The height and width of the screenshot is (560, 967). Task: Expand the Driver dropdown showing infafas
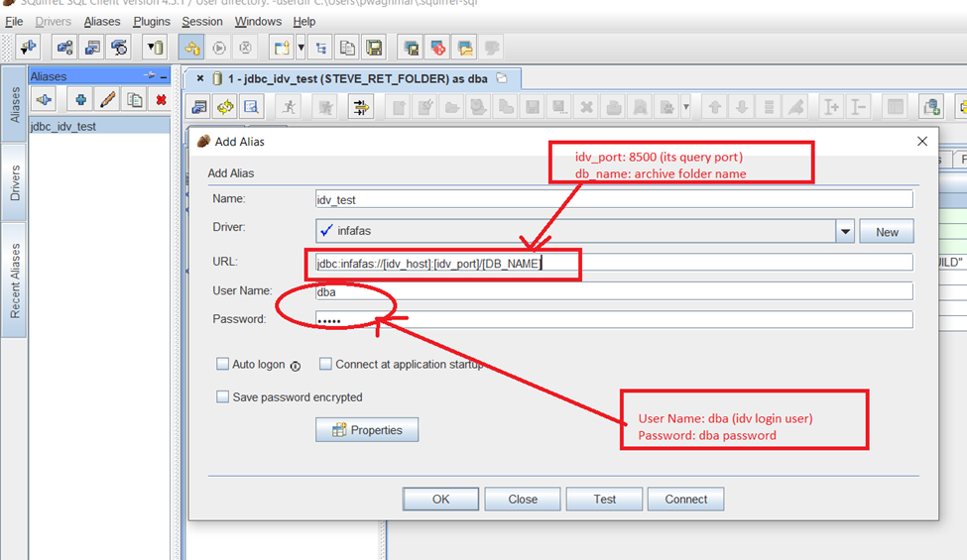click(845, 231)
